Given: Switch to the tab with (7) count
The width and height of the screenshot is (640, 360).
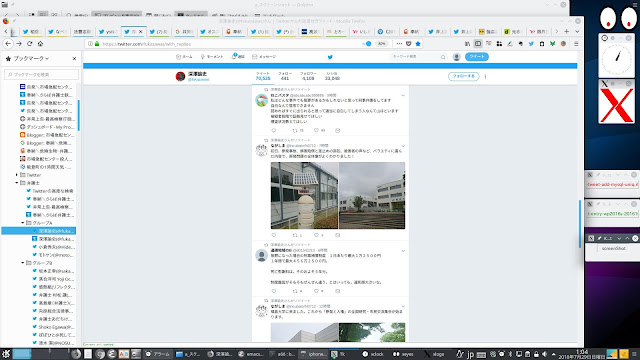Looking at the screenshot, I should pyautogui.click(x=158, y=31).
